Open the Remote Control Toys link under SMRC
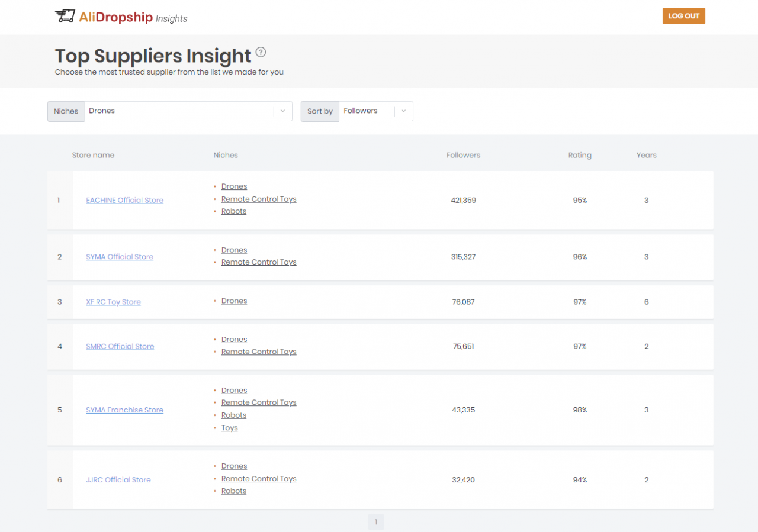Screen dimensions: 758x532 [259, 352]
